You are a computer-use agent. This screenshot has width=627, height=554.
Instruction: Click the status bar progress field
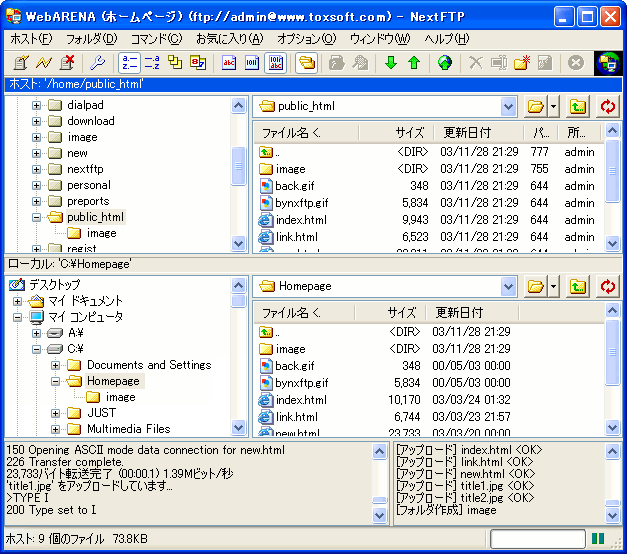(538, 539)
